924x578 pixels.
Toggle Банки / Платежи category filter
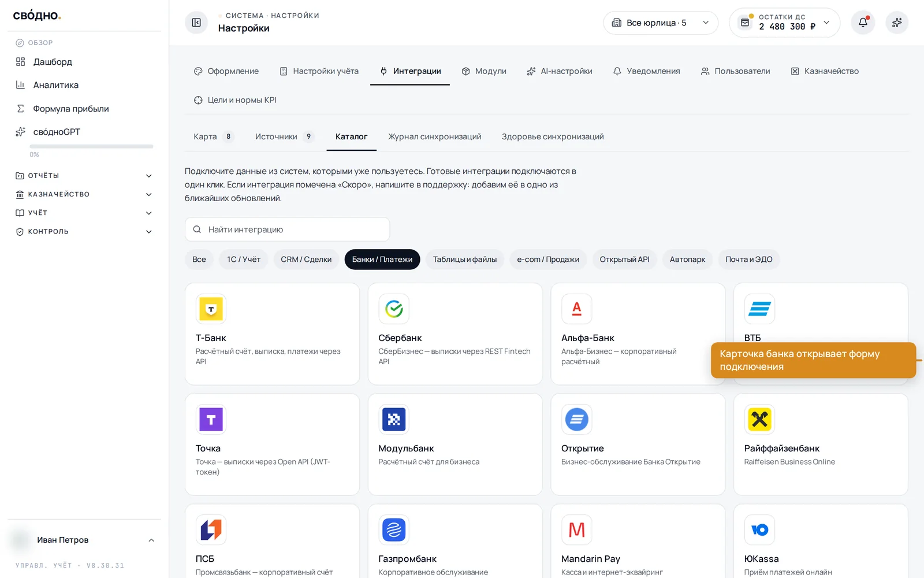click(x=382, y=260)
